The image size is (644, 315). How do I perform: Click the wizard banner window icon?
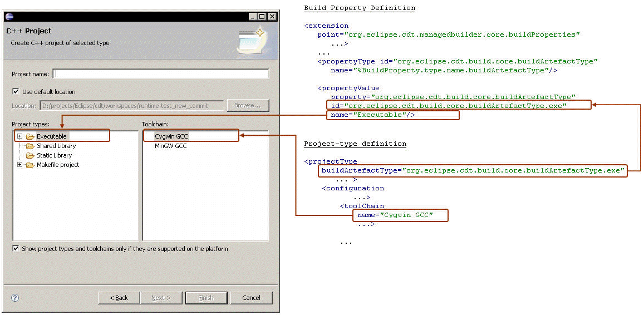(251, 41)
